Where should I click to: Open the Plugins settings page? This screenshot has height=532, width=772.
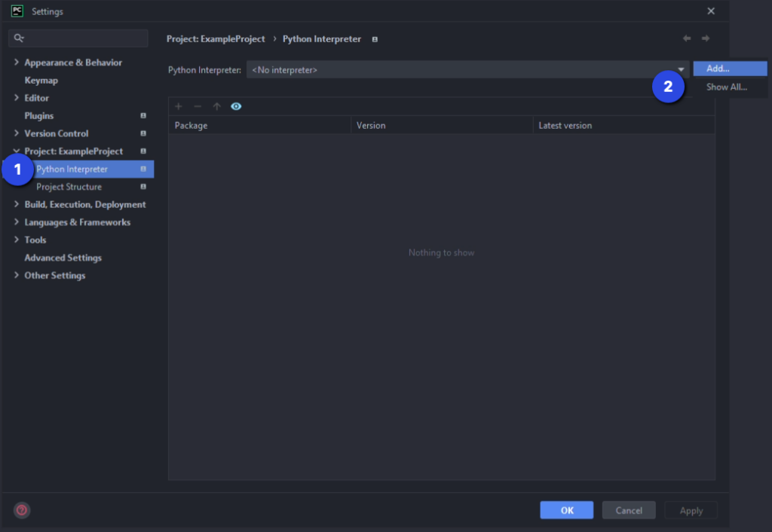tap(39, 115)
